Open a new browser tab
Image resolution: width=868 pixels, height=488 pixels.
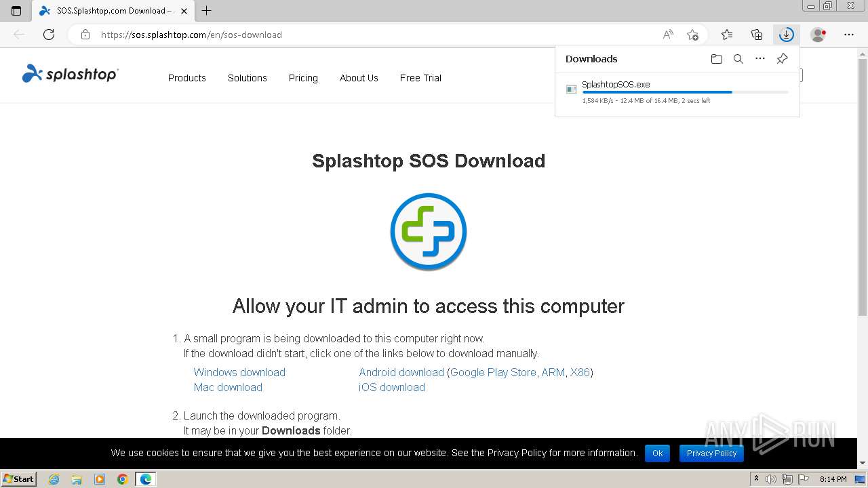207,11
